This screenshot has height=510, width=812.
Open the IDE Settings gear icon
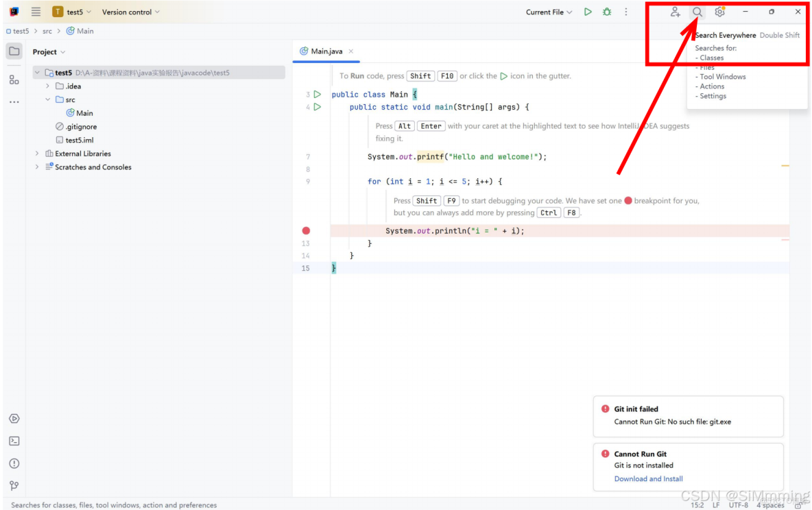(719, 12)
